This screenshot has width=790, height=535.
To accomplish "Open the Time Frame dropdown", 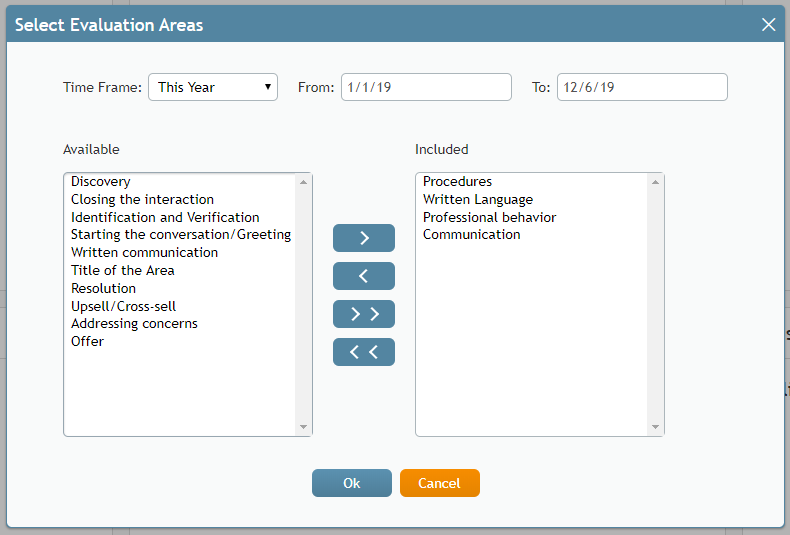I will pyautogui.click(x=213, y=87).
